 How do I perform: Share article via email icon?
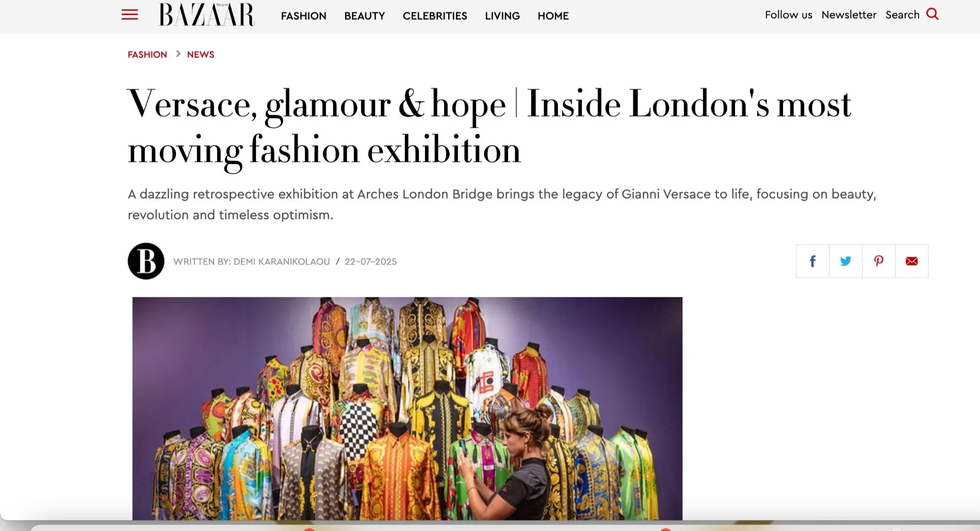(x=912, y=261)
